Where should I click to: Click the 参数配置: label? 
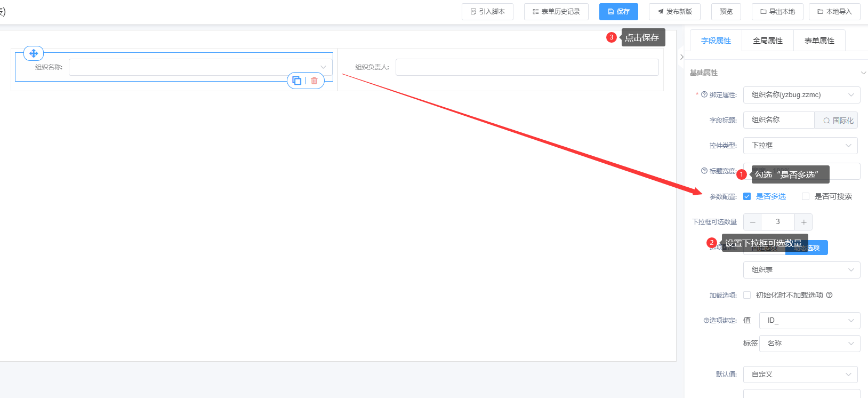pos(723,197)
